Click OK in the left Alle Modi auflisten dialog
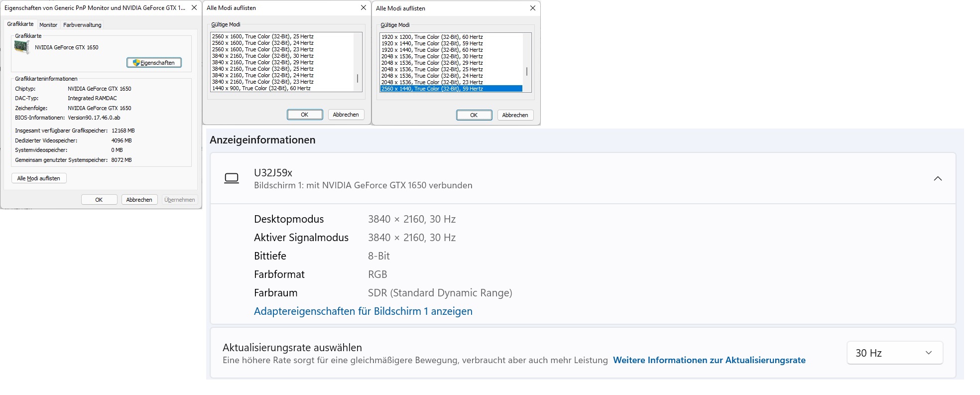Viewport: 980px width, 395px height. coord(305,115)
